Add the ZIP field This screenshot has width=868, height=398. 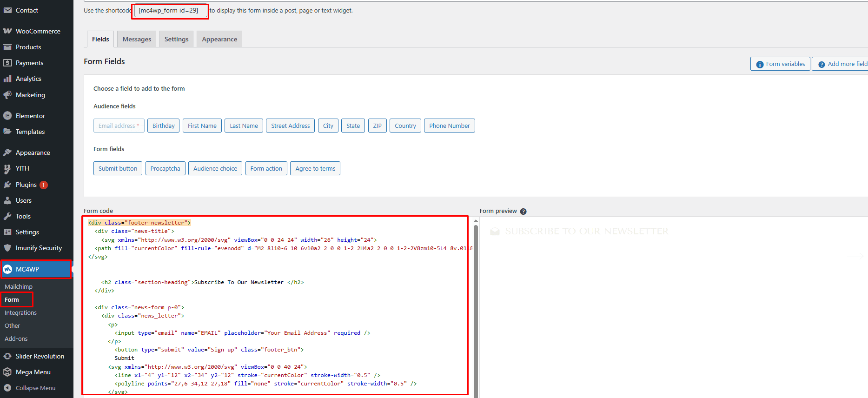pos(378,126)
